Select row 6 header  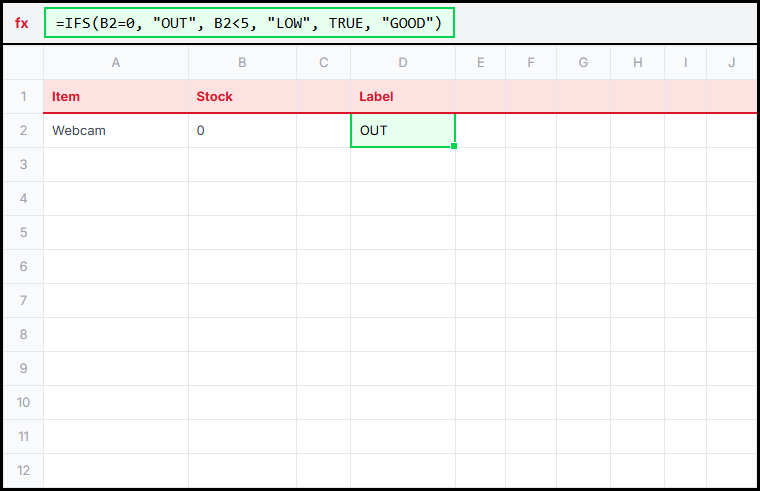23,267
